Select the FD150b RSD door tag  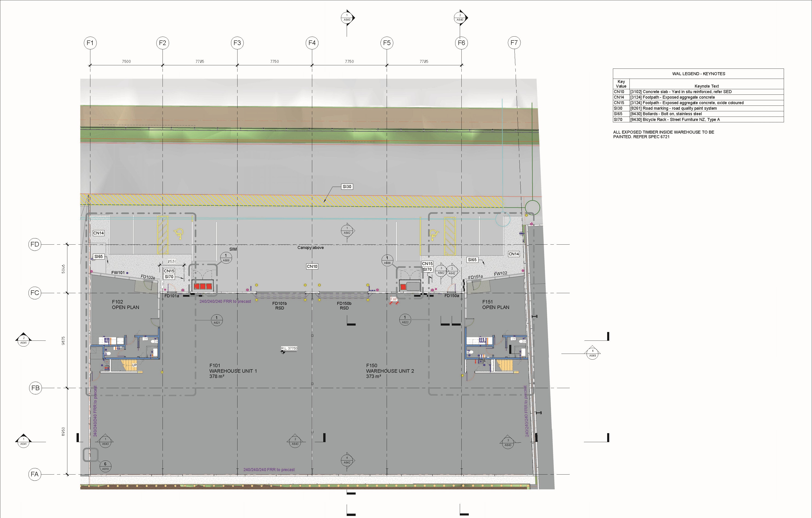[344, 306]
